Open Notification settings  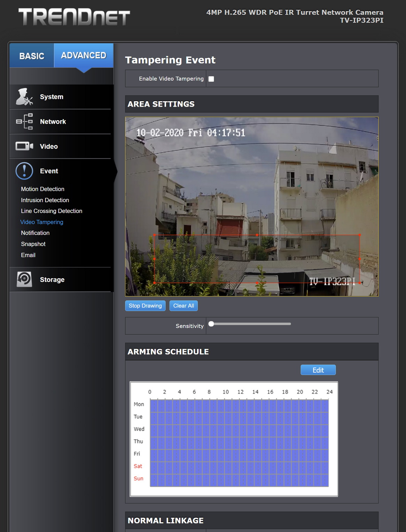pyautogui.click(x=35, y=233)
